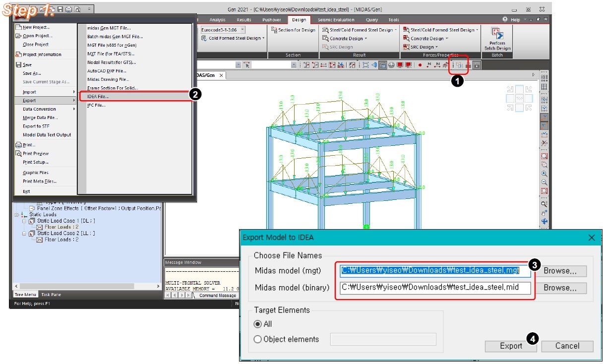This screenshot has width=605, height=364.
Task: Click the red monitor display icon
Action: [400, 65]
